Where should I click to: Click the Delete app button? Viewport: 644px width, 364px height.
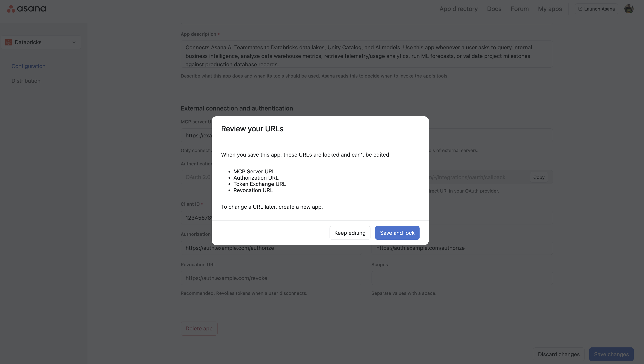pyautogui.click(x=199, y=328)
